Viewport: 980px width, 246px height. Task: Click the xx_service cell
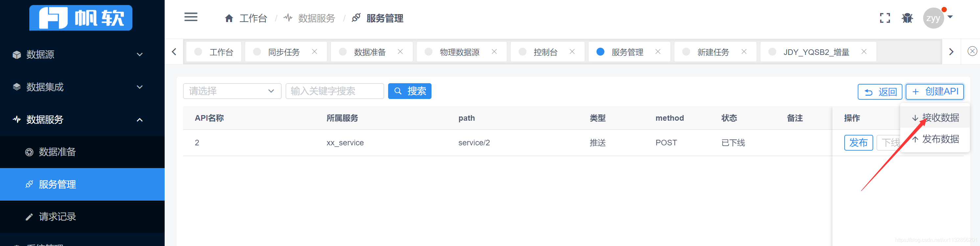tap(345, 143)
